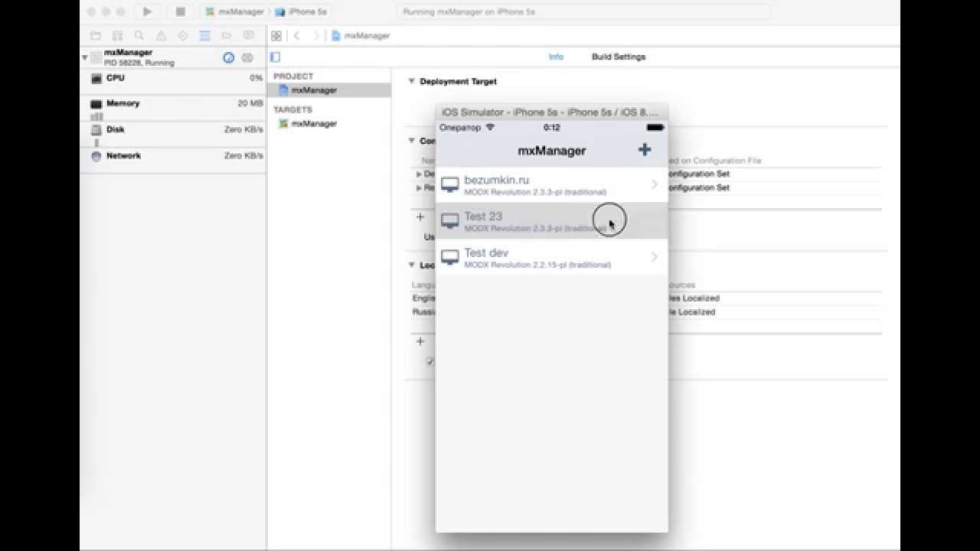Select the Test dev site in simulator

pos(551,257)
